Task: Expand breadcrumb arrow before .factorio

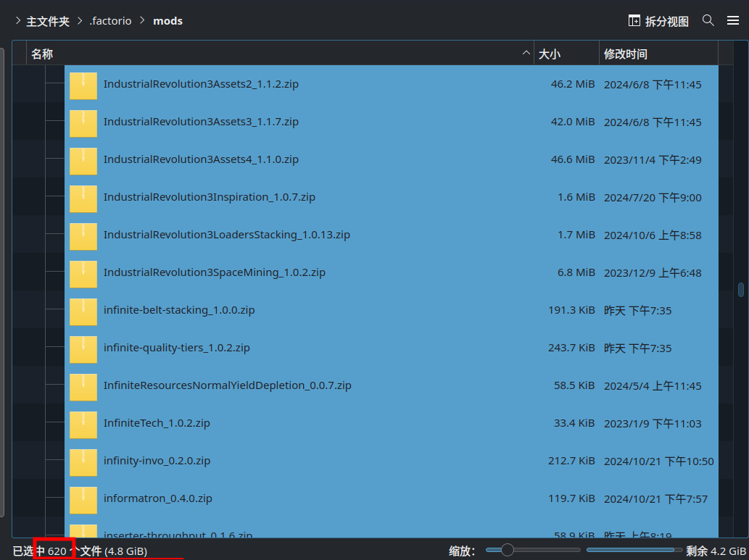Action: point(80,20)
